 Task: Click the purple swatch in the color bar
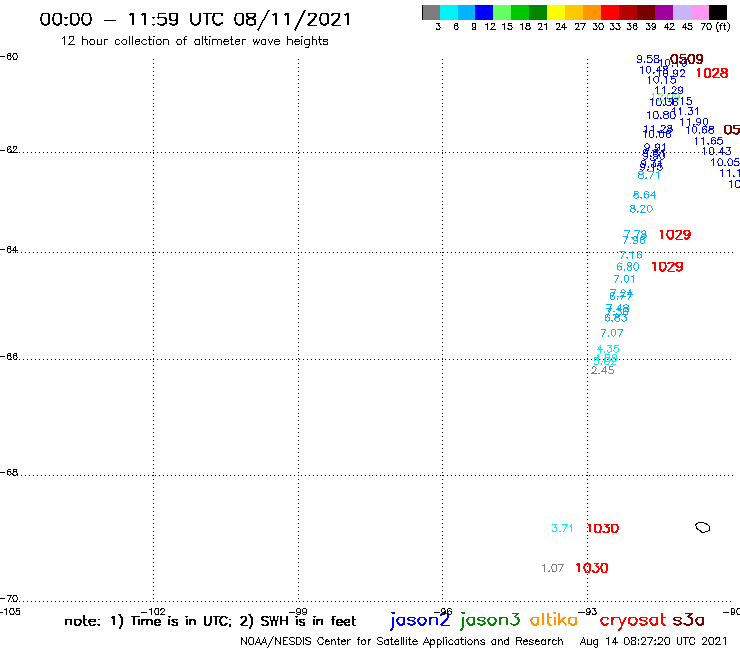click(664, 12)
